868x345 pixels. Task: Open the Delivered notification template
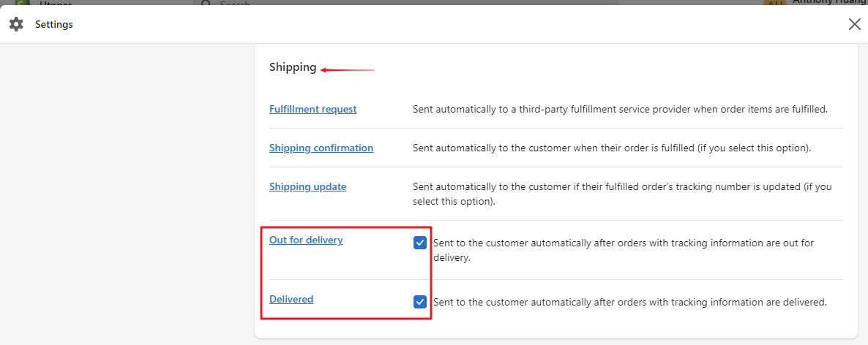click(x=291, y=299)
